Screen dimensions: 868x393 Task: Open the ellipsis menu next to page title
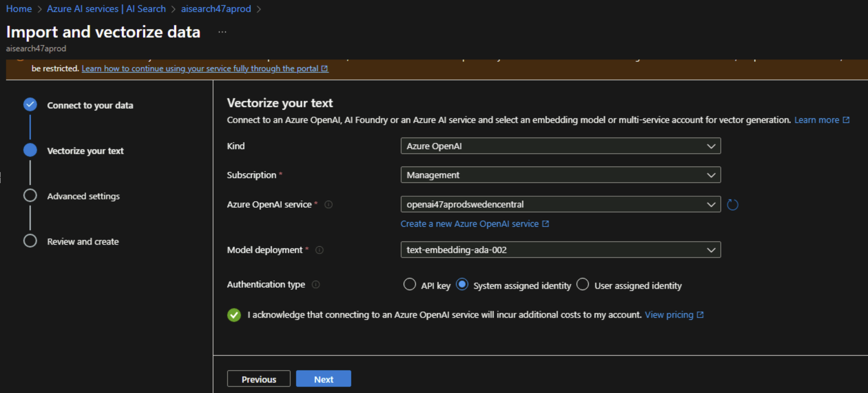pos(222,32)
